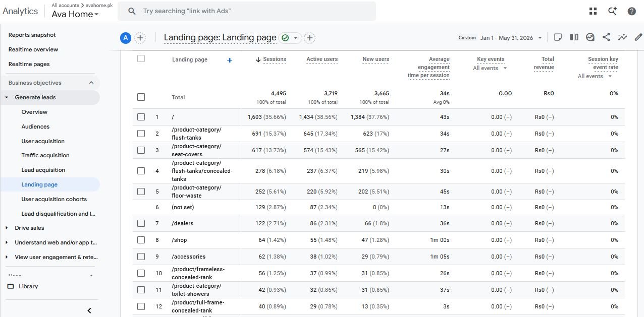Open the AI insights sparkle icon
The image size is (644, 317).
point(612,11)
